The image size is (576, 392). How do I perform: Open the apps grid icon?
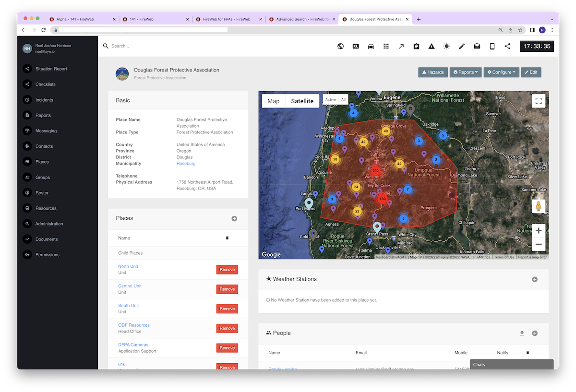pos(386,46)
